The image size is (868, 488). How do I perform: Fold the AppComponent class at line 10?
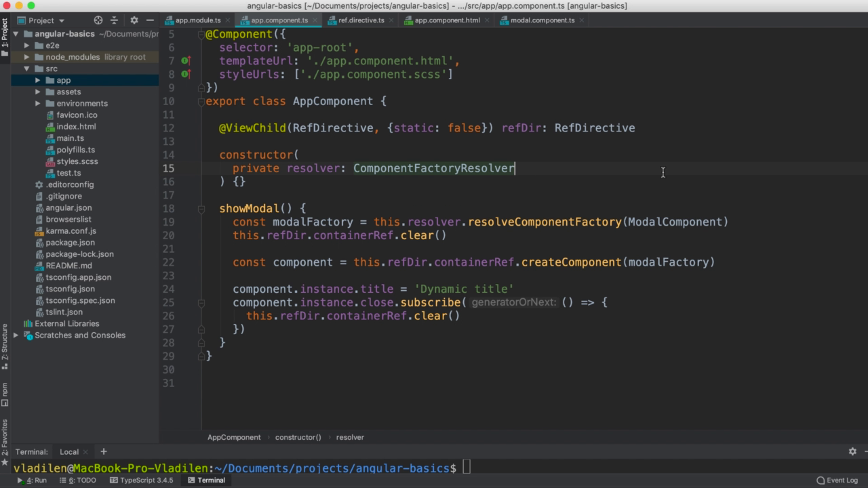pyautogui.click(x=201, y=102)
